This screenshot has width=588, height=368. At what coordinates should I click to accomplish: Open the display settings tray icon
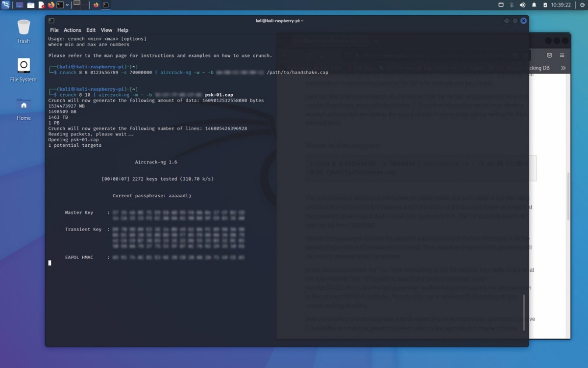tap(501, 5)
